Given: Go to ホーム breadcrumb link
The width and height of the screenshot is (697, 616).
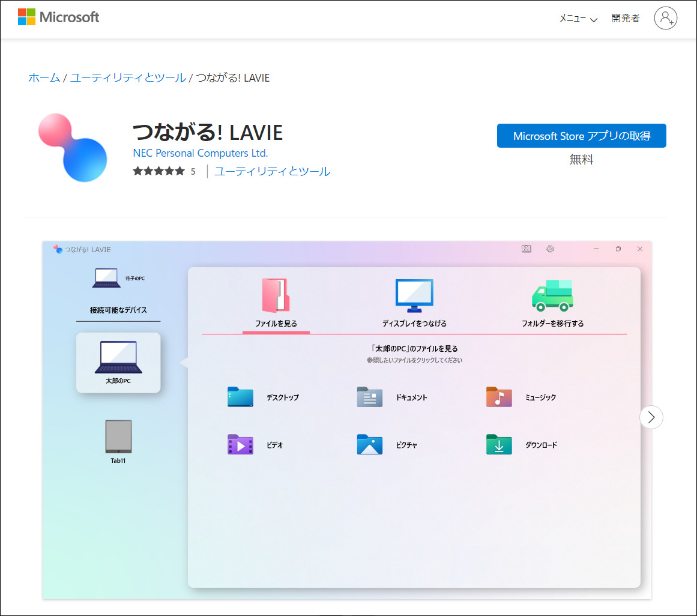Looking at the screenshot, I should click(x=44, y=78).
